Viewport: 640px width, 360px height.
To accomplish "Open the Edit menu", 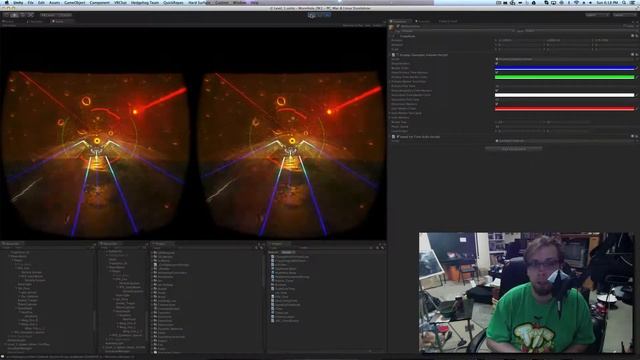I will click(x=41, y=2).
